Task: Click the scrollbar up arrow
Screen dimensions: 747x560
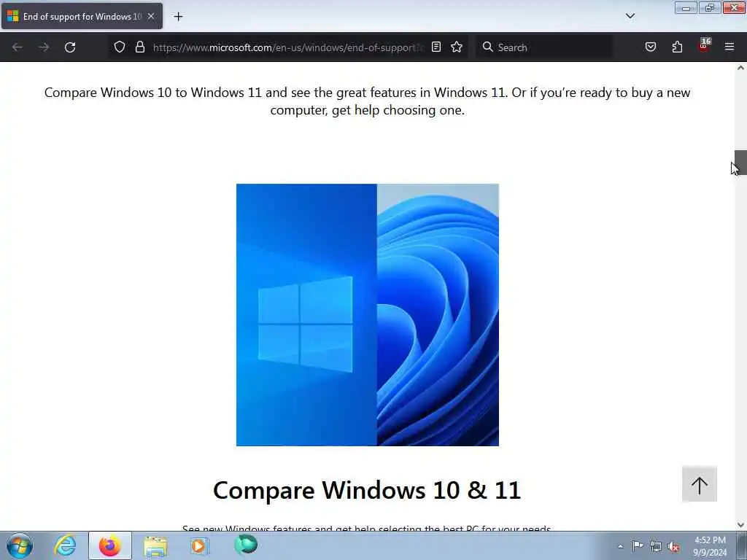Action: [x=740, y=68]
